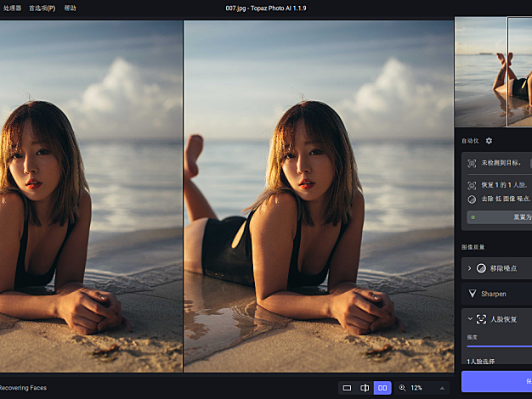This screenshot has width=532, height=399.
Task: Open the zoom level dropdown arrow
Action: click(441, 388)
